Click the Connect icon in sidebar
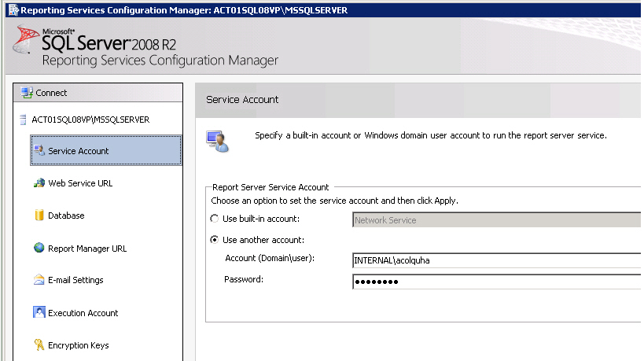 [28, 93]
